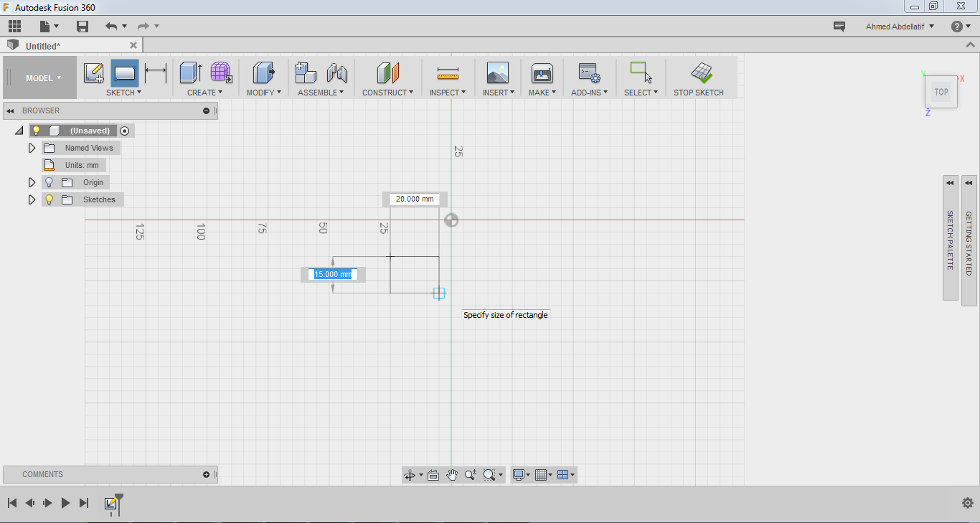980x523 pixels.
Task: Jump to the timeline beginning
Action: (x=12, y=503)
